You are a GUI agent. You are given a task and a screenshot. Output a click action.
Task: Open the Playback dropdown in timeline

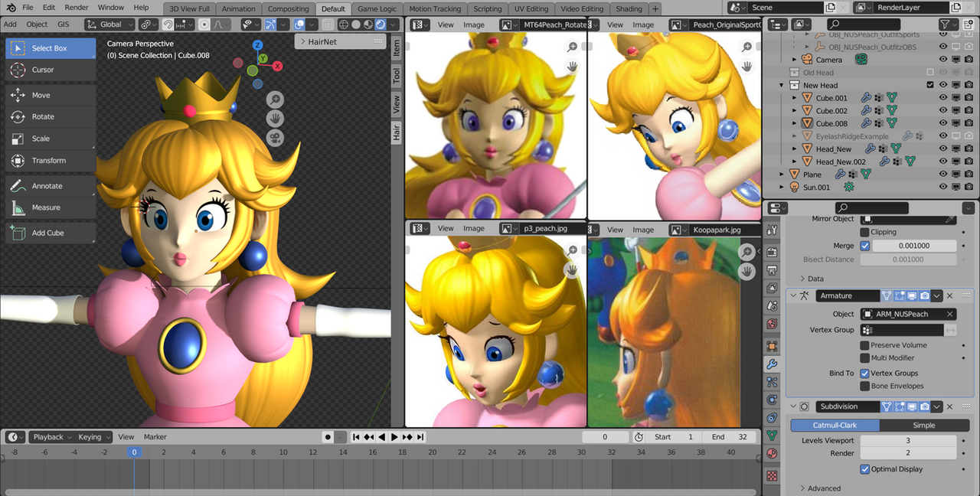pyautogui.click(x=51, y=437)
